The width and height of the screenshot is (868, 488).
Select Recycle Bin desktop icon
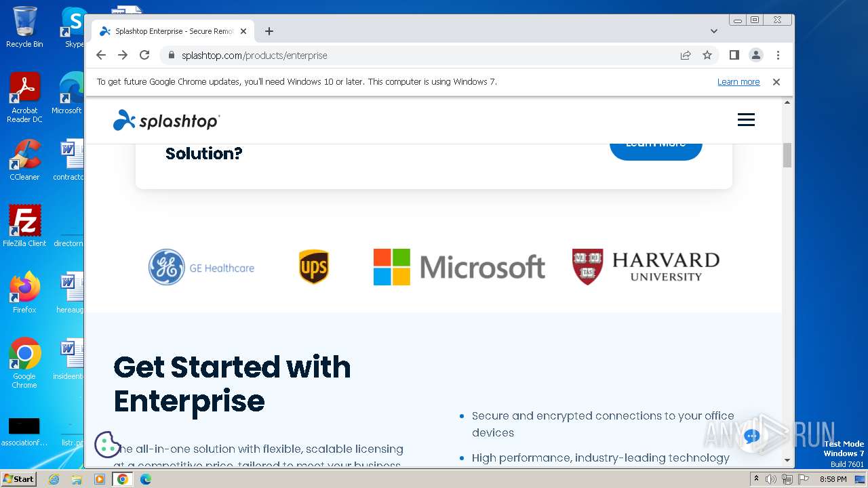pyautogui.click(x=24, y=26)
